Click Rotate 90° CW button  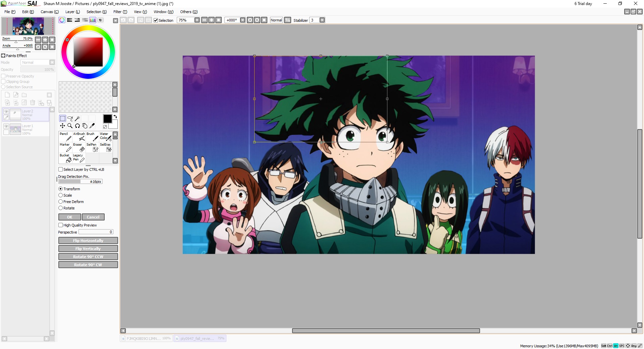[x=88, y=265]
